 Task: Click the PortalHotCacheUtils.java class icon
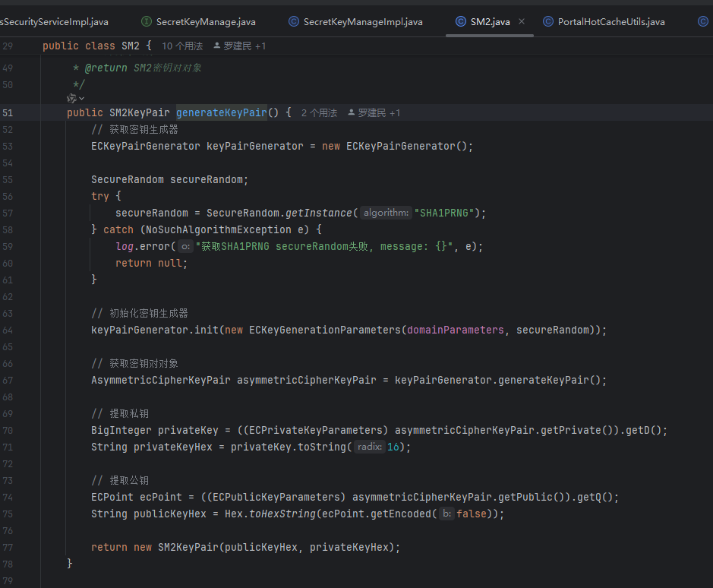(548, 21)
